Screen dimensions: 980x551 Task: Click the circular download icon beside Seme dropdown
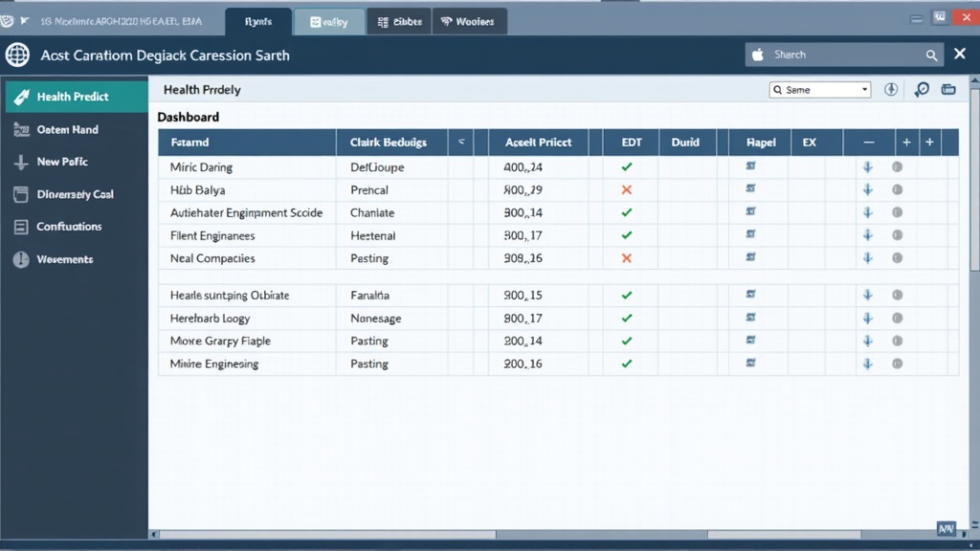tap(891, 89)
